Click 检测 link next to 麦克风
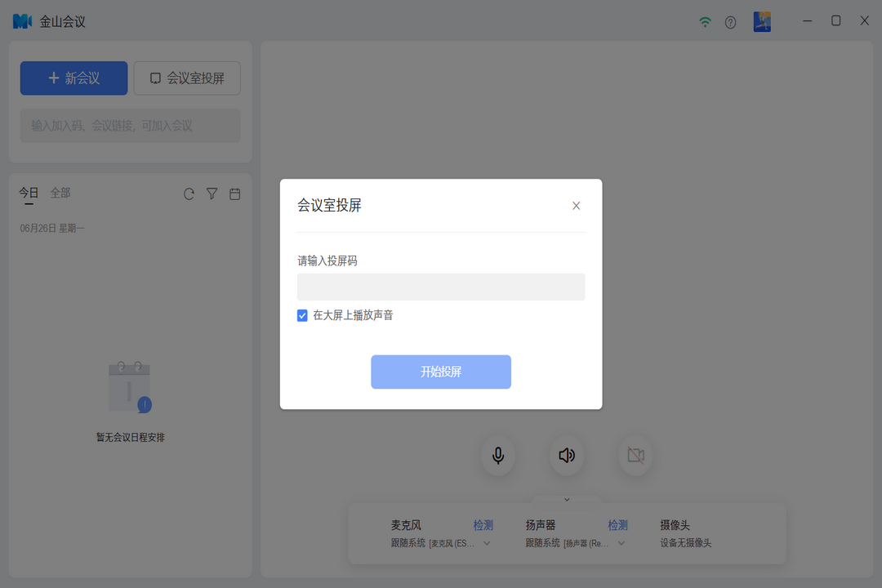The height and width of the screenshot is (588, 882). pos(483,525)
